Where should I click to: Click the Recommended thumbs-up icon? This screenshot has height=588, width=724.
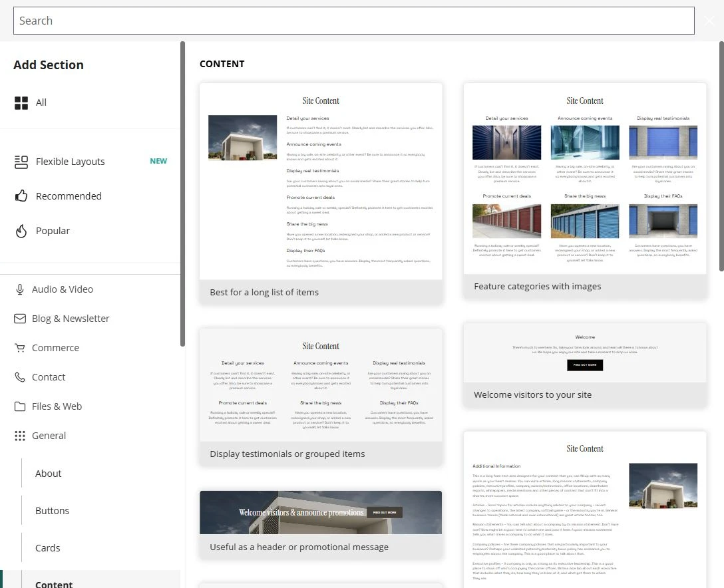pyautogui.click(x=21, y=196)
